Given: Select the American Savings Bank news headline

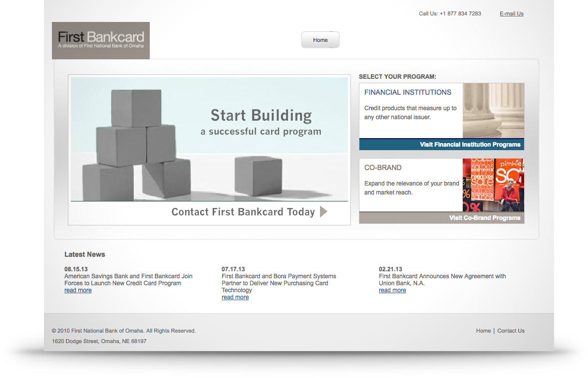Looking at the screenshot, I should point(128,280).
